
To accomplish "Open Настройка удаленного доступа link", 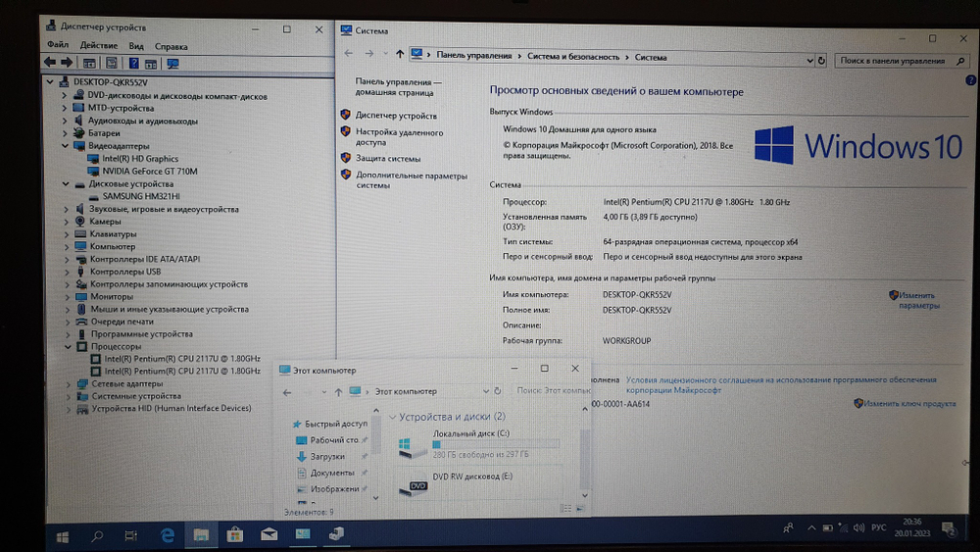I will coord(399,137).
